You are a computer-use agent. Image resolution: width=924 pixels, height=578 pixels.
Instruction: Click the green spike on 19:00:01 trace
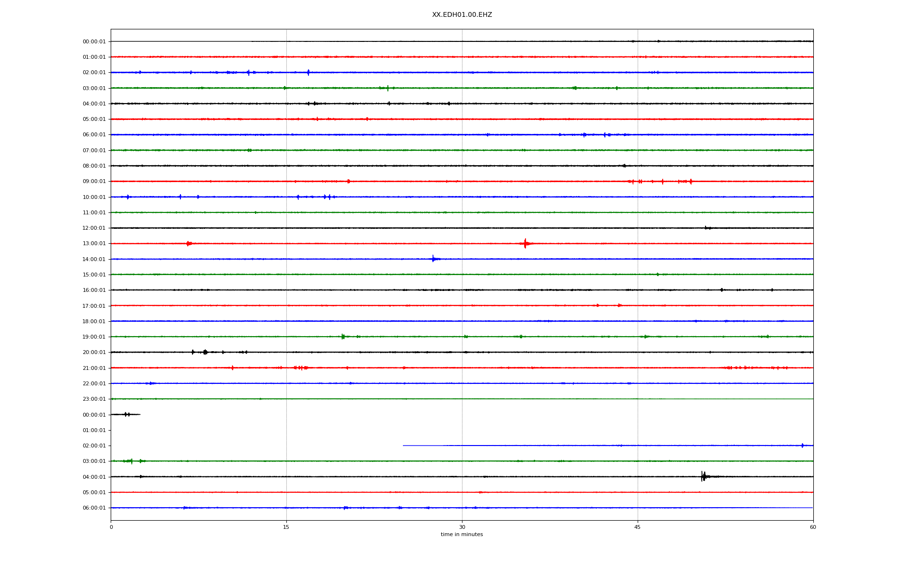[343, 337]
